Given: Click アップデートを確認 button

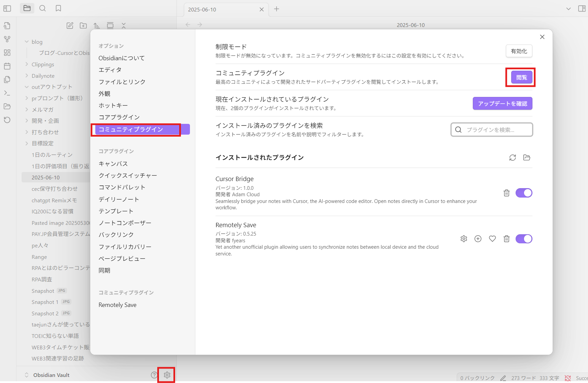Looking at the screenshot, I should click(x=502, y=104).
